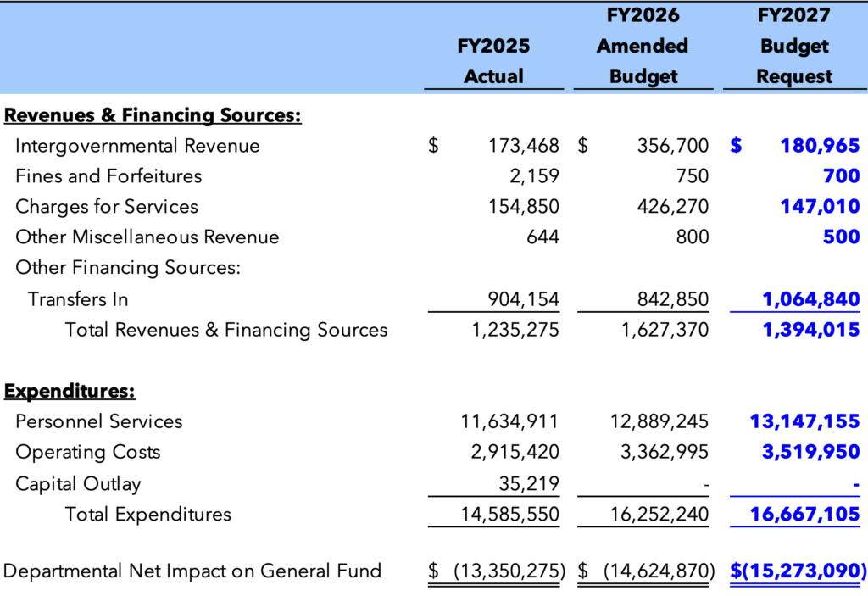Image resolution: width=868 pixels, height=596 pixels.
Task: Select the Intergovernmental Revenue row label
Action: tap(137, 146)
